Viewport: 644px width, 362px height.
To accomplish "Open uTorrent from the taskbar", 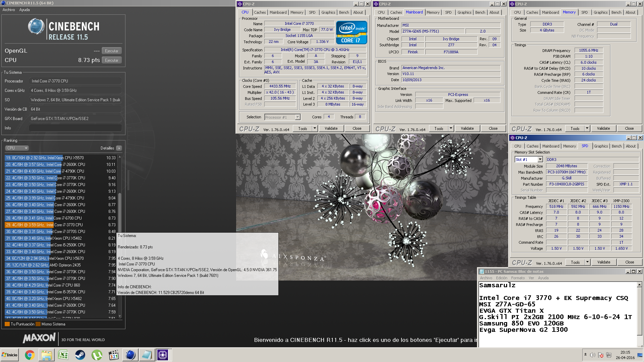I will [x=97, y=355].
